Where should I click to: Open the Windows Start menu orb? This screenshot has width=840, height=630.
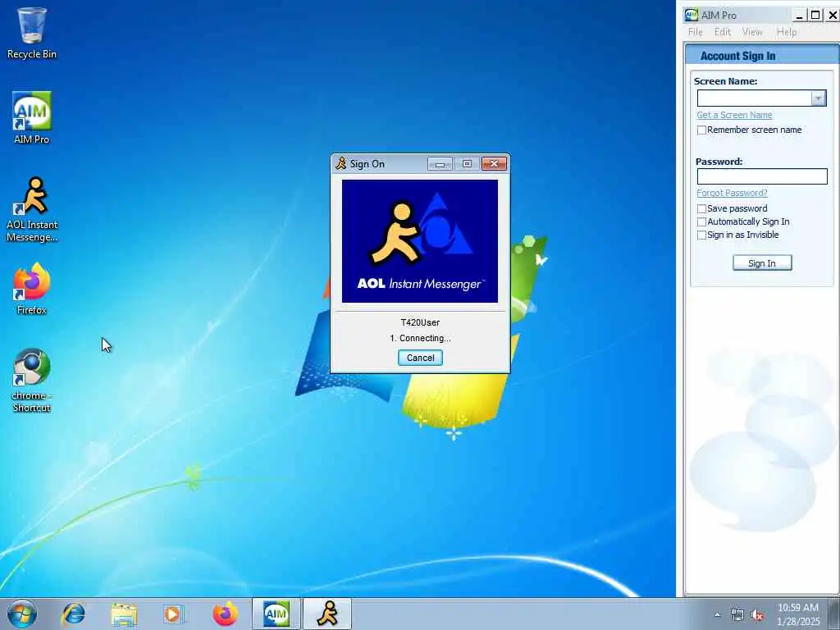pyautogui.click(x=22, y=614)
